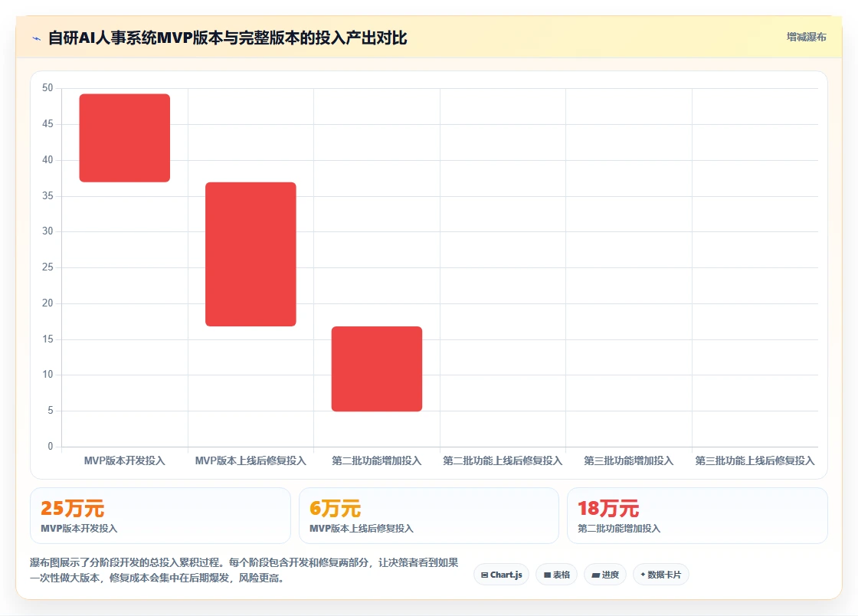Click the red bar for MVP版本开发投入
The width and height of the screenshot is (858, 616).
[125, 138]
